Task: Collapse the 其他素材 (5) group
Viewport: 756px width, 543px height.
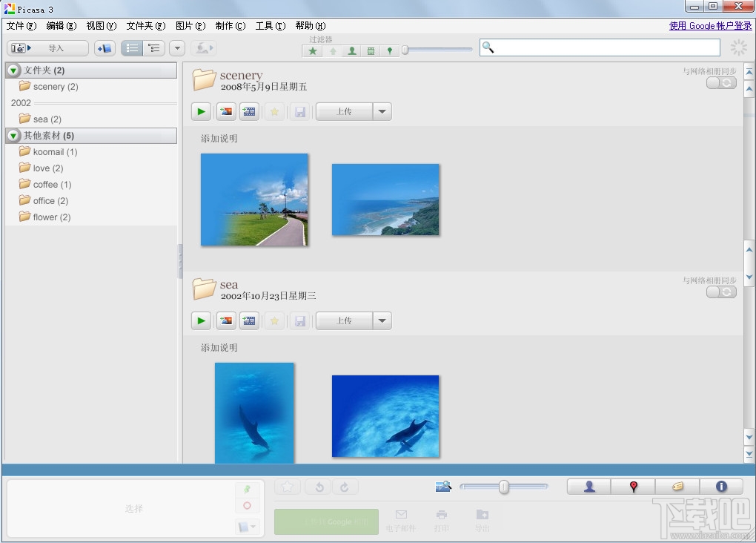Action: click(x=13, y=136)
